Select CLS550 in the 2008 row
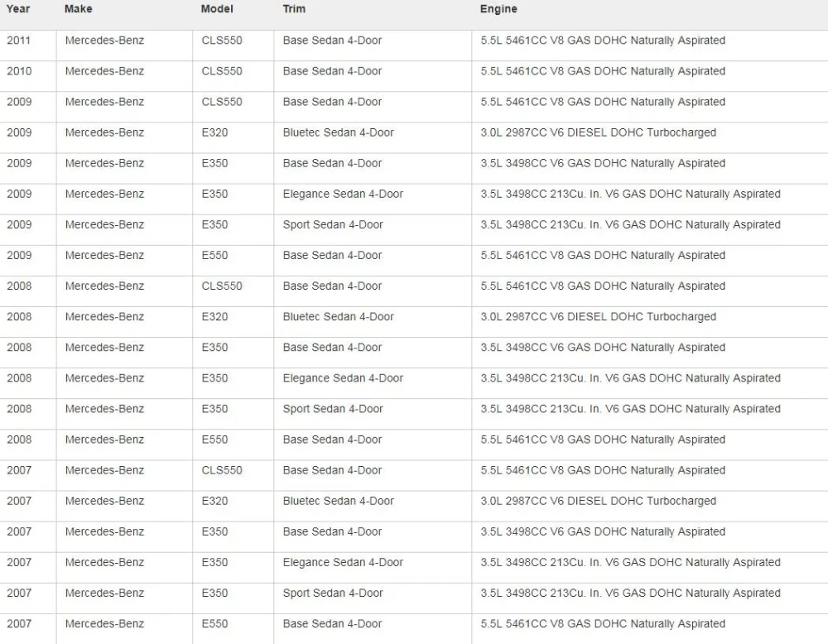828x644 pixels. tap(222, 286)
